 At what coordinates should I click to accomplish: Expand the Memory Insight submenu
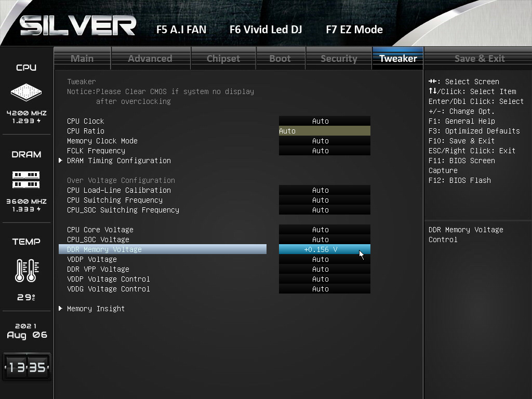[96, 309]
